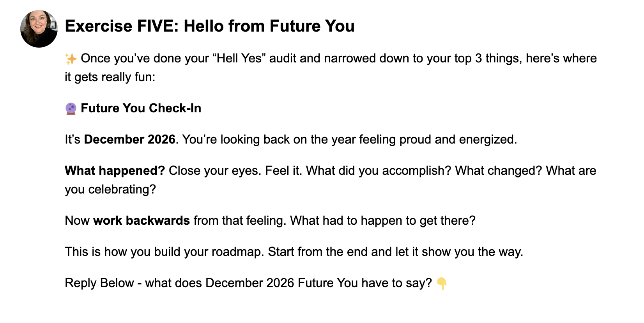Click the bold "December 2026" text after "It's"
Image resolution: width=644 pixels, height=323 pixels.
[x=129, y=139]
